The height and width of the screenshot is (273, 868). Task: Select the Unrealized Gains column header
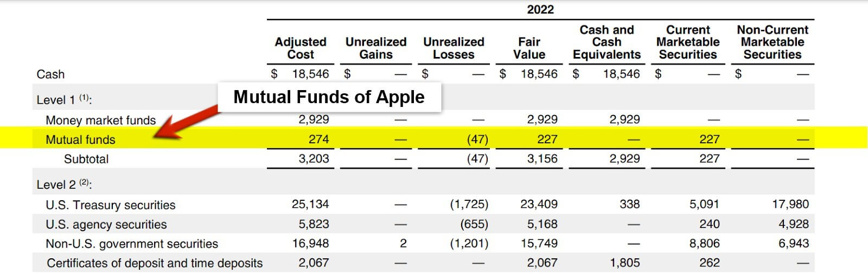[376, 48]
